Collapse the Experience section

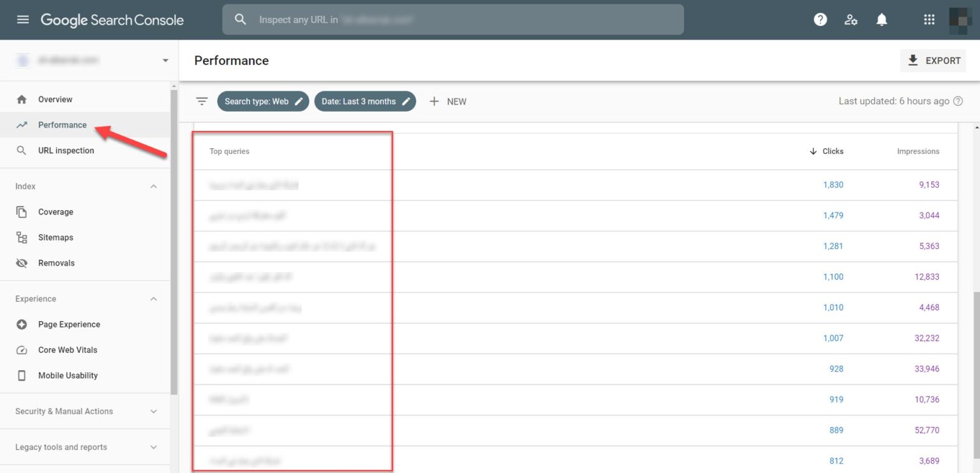coord(153,299)
